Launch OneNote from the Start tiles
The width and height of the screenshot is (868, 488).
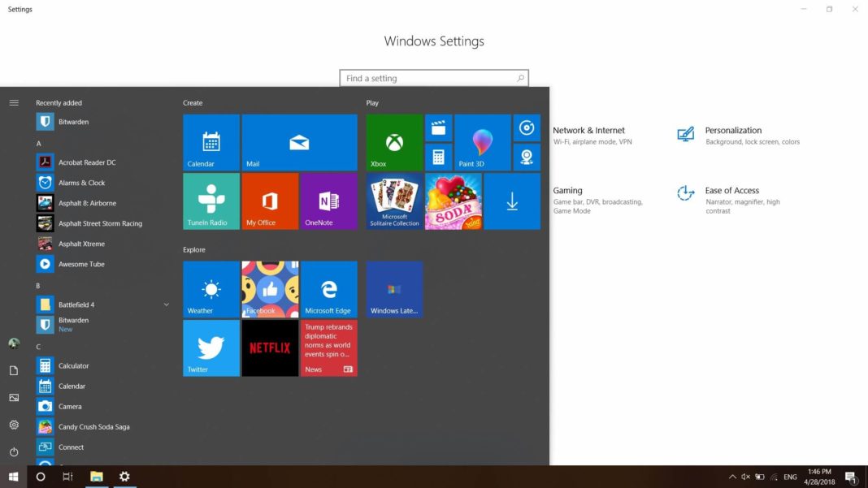328,201
